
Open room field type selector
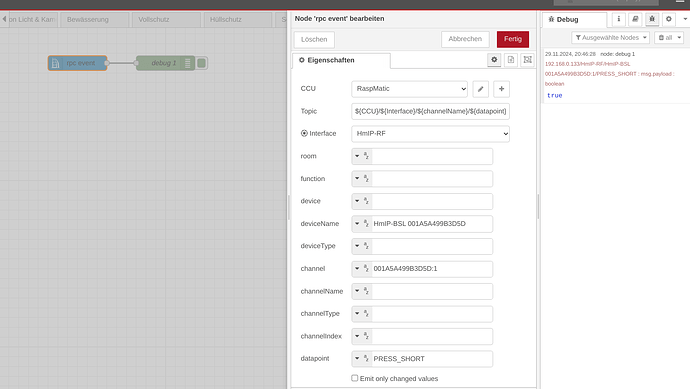pyautogui.click(x=362, y=156)
